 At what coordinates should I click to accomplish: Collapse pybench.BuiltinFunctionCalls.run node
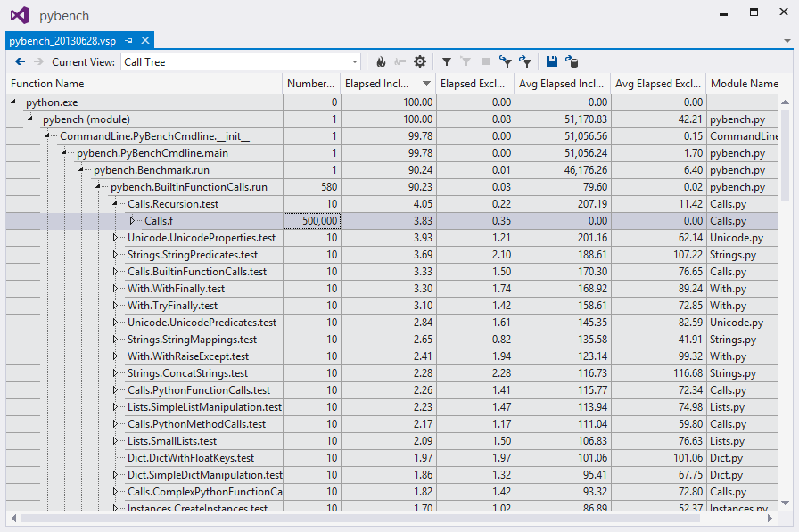point(97,187)
